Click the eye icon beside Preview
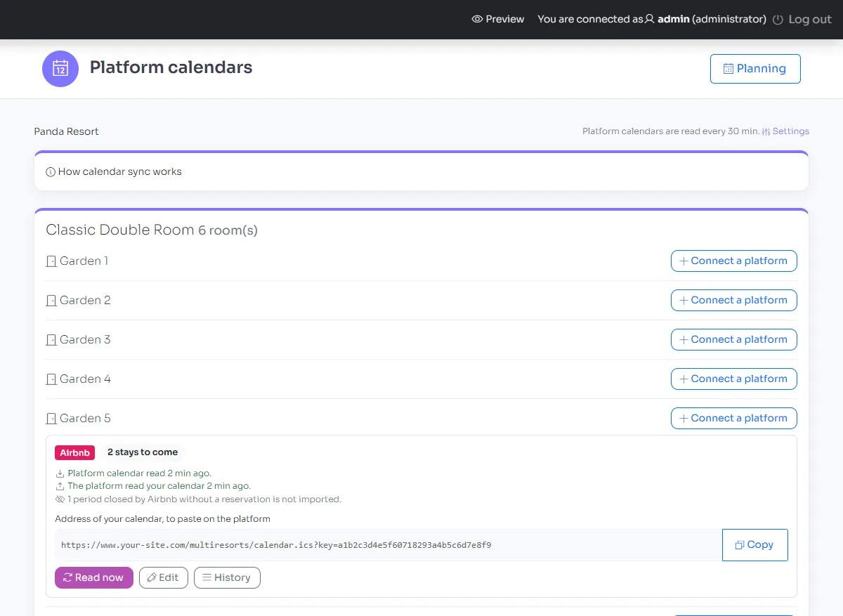Image resolution: width=843 pixels, height=616 pixels. coord(477,19)
